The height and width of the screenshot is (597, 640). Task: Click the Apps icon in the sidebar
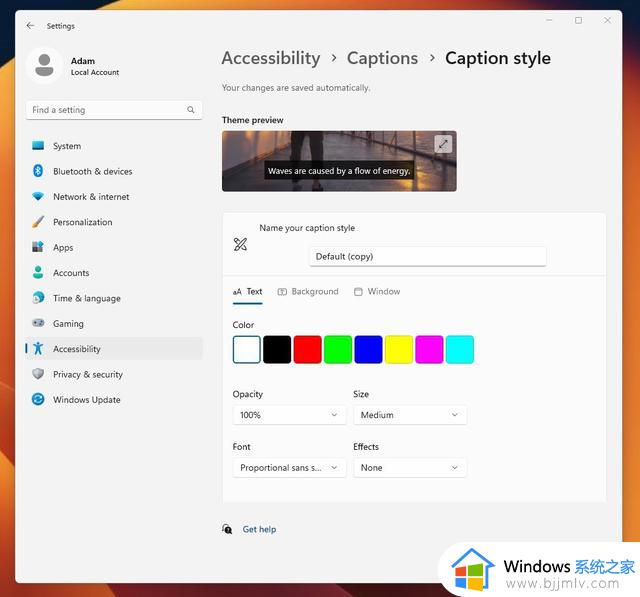(x=38, y=247)
